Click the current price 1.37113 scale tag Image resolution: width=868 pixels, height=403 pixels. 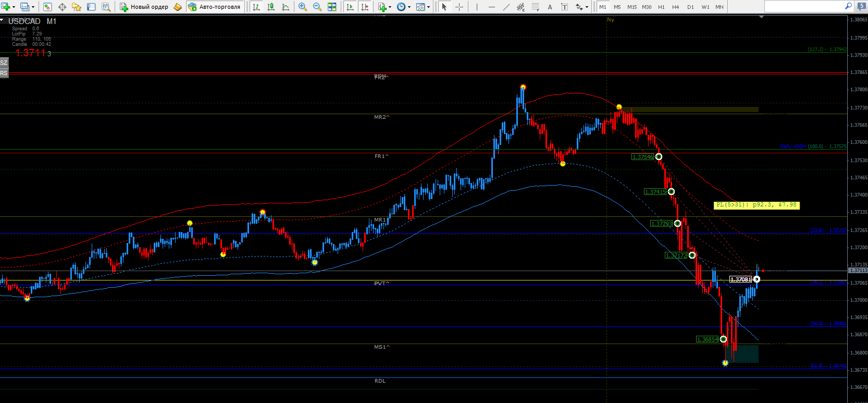[858, 271]
